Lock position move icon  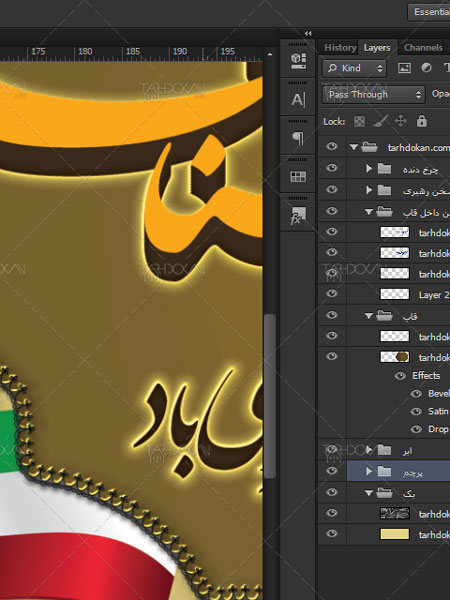coord(400,121)
